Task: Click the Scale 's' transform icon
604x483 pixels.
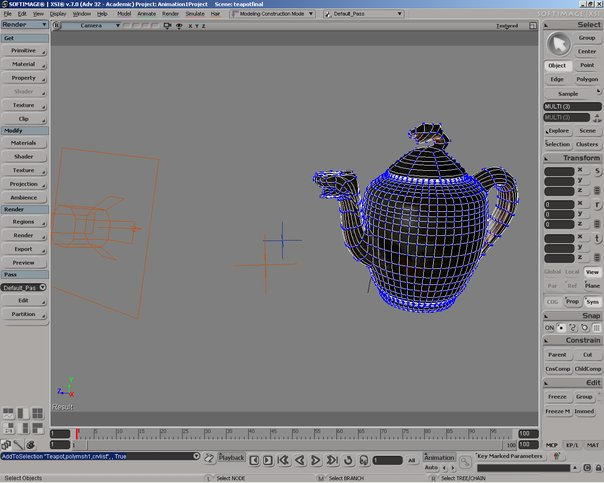Action: coord(597,171)
